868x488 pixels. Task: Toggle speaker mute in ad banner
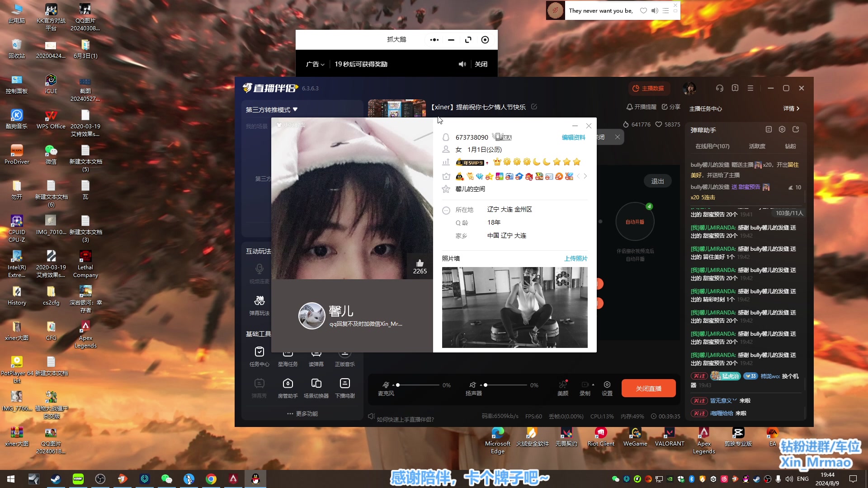(462, 64)
